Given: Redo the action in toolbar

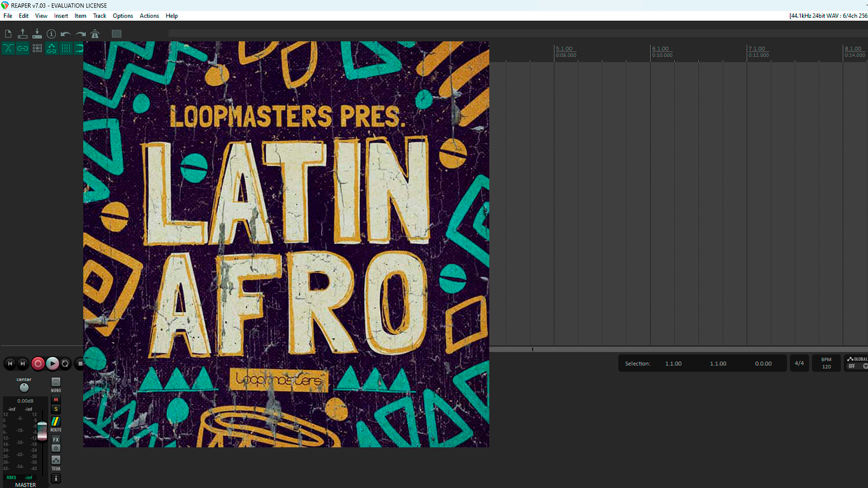Looking at the screenshot, I should pyautogui.click(x=81, y=34).
